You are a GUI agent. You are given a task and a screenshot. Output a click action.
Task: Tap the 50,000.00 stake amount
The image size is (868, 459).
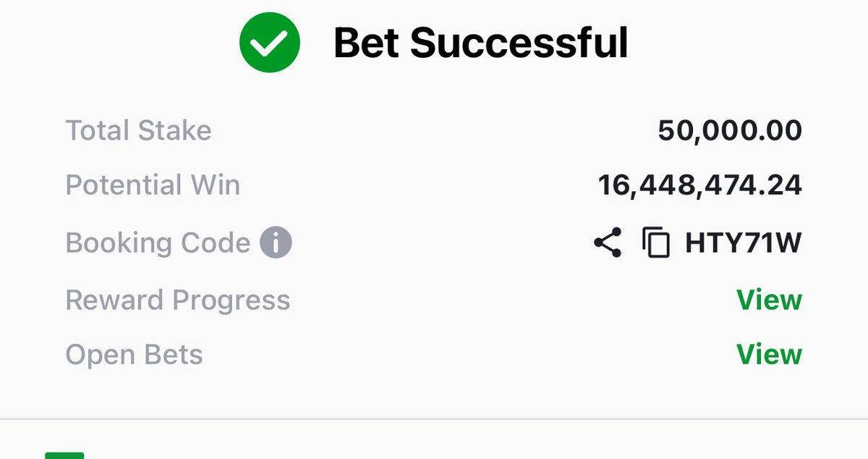(x=730, y=130)
